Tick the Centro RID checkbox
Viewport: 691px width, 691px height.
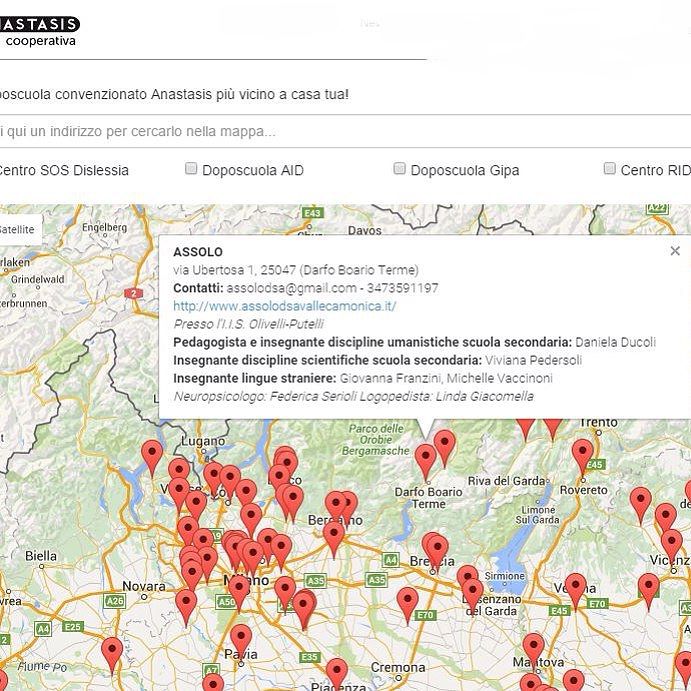pyautogui.click(x=609, y=168)
